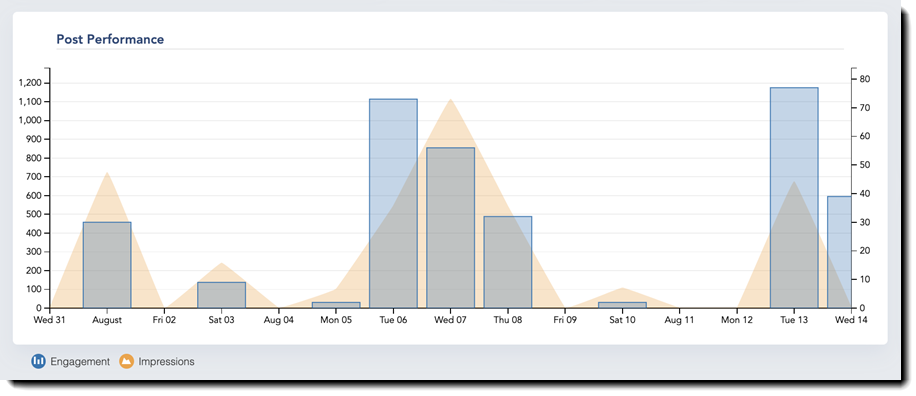Click the Aug 04 axis label
The width and height of the screenshot is (916, 396).
(x=279, y=320)
